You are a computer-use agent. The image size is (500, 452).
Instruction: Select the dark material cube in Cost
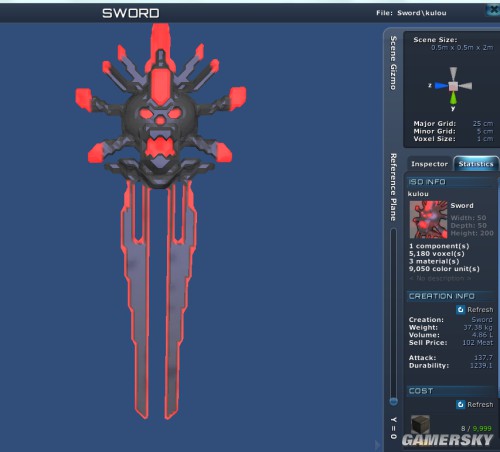tap(420, 425)
